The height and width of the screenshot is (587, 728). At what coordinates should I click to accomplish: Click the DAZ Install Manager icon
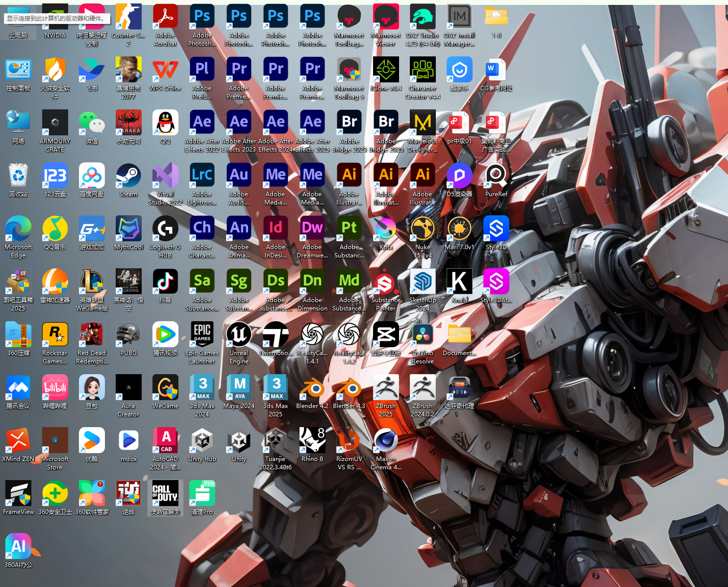coord(459,26)
